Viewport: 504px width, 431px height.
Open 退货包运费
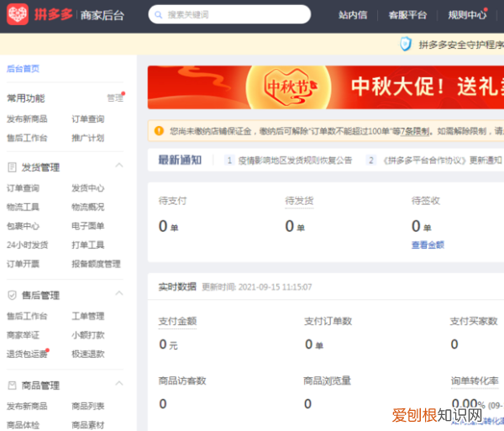click(x=27, y=354)
